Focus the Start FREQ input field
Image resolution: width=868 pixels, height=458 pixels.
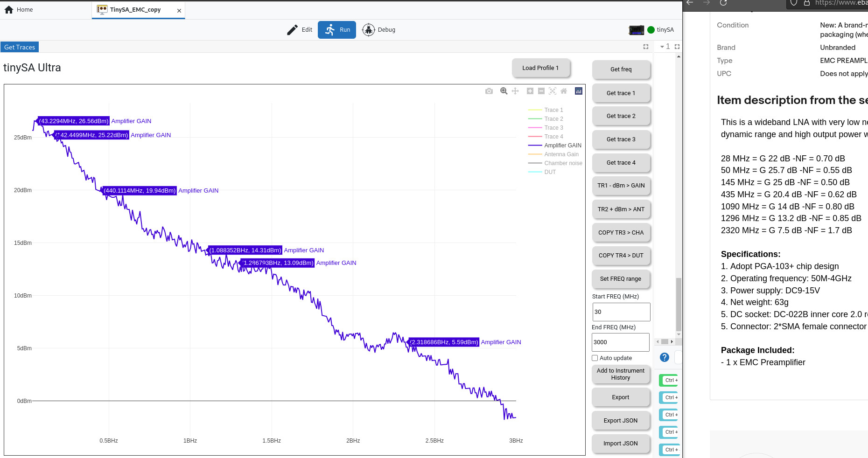pos(621,312)
